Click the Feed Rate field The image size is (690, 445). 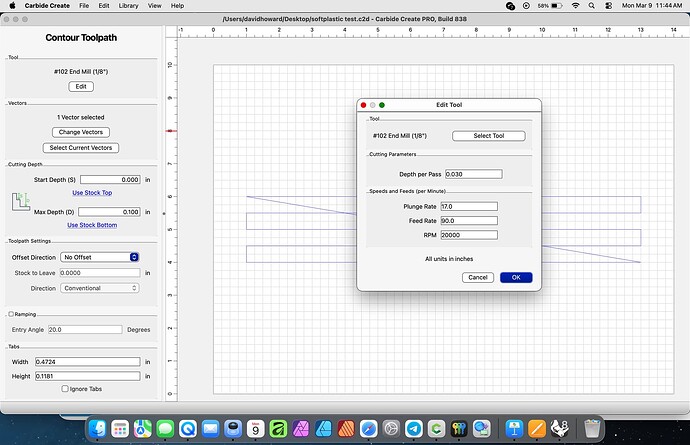(469, 221)
